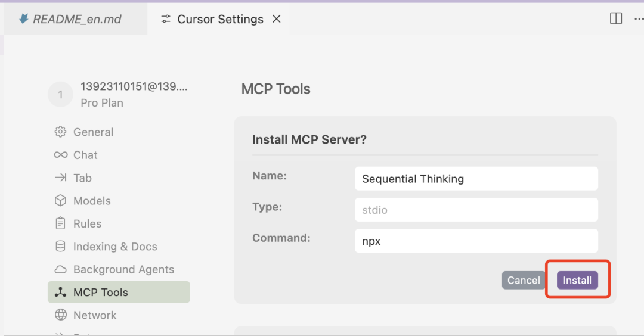Click the Type field showing stdio
The width and height of the screenshot is (644, 336).
click(476, 210)
